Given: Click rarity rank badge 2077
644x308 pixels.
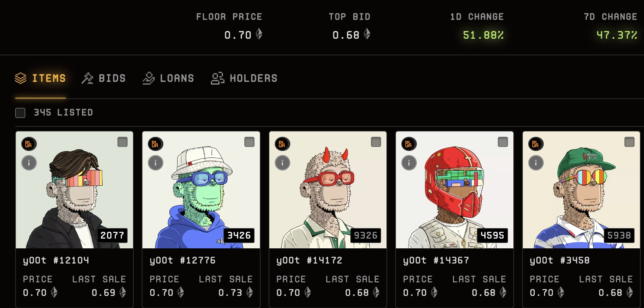Looking at the screenshot, I should (x=112, y=235).
